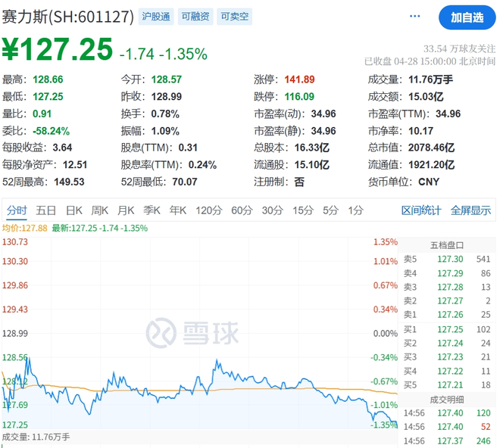
Task: Click the 成交量 value 11.76万手 in stats
Action: [430, 79]
